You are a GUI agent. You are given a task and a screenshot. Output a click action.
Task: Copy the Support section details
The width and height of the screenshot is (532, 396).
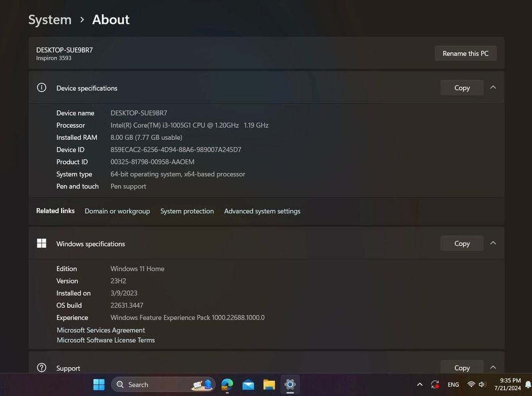click(x=462, y=368)
